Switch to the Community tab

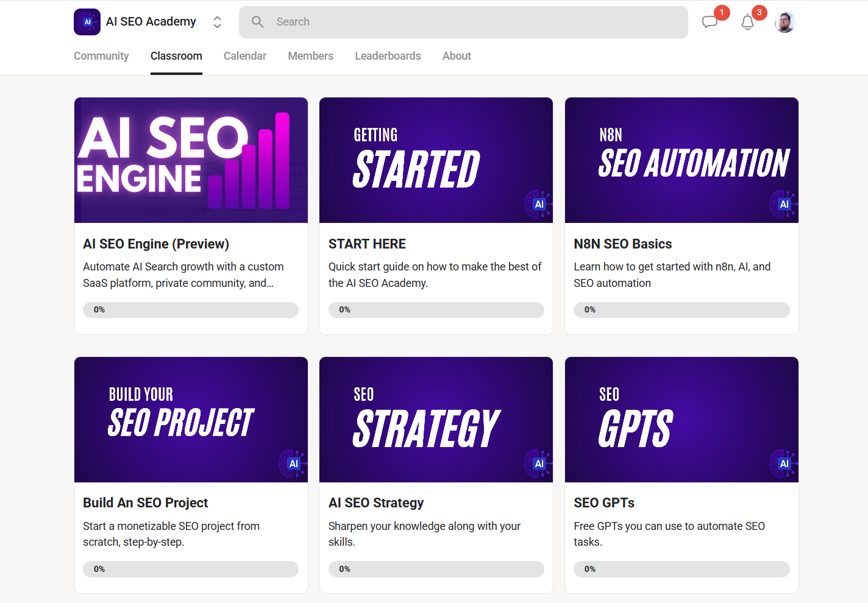click(101, 56)
